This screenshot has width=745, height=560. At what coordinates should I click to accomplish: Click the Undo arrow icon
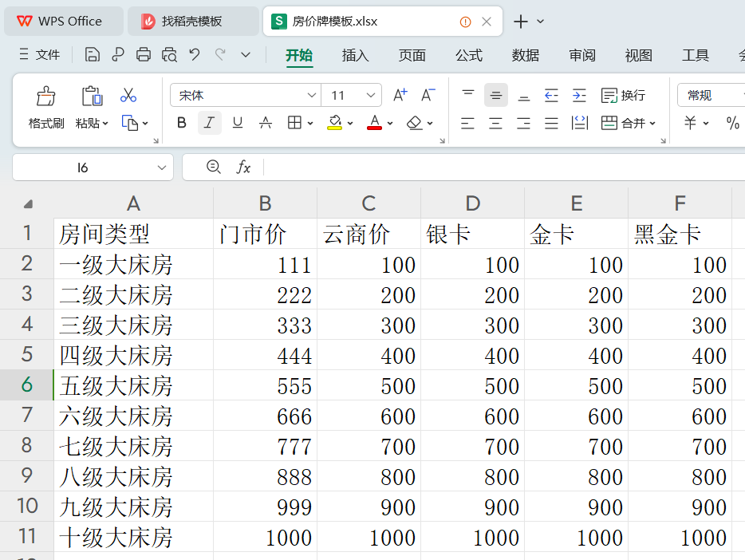click(194, 54)
